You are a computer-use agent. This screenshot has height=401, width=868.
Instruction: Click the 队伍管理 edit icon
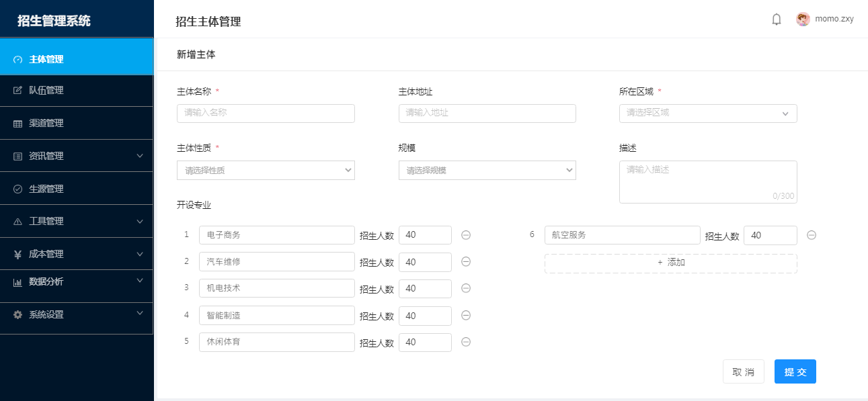tap(18, 90)
